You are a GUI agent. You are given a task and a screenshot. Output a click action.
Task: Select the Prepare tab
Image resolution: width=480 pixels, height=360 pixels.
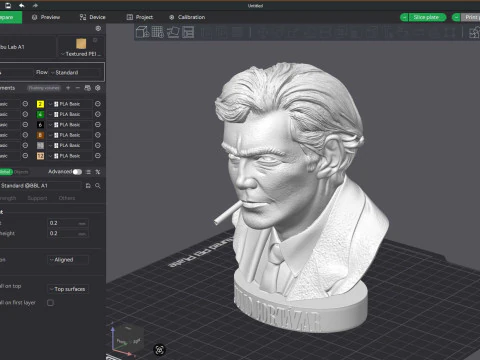(x=10, y=17)
